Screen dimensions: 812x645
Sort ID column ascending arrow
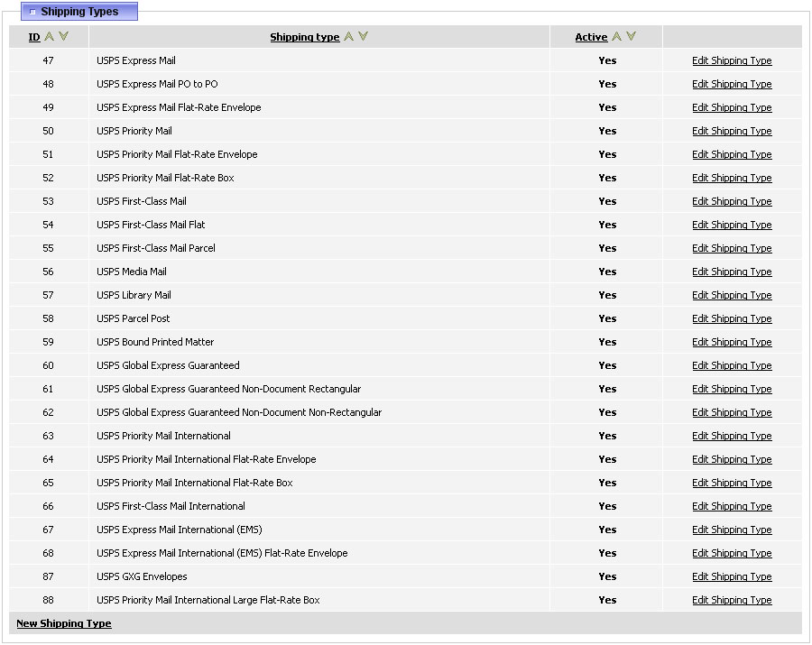tap(50, 36)
